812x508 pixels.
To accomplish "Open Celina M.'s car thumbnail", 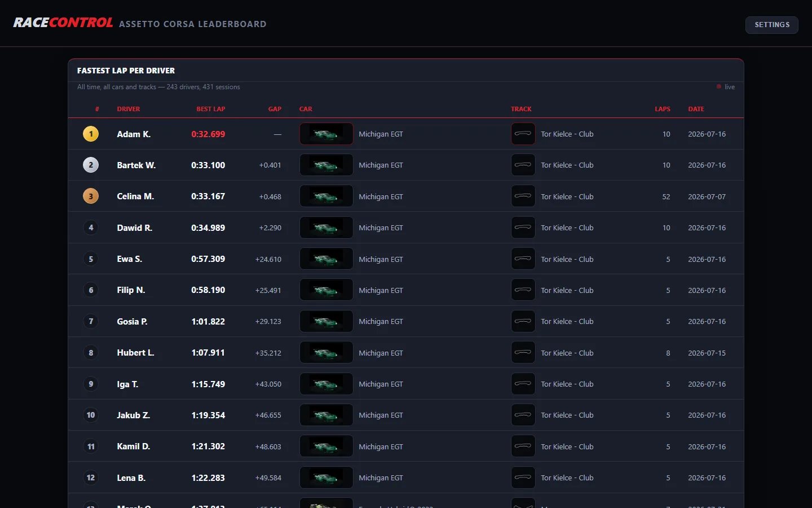I will point(326,196).
